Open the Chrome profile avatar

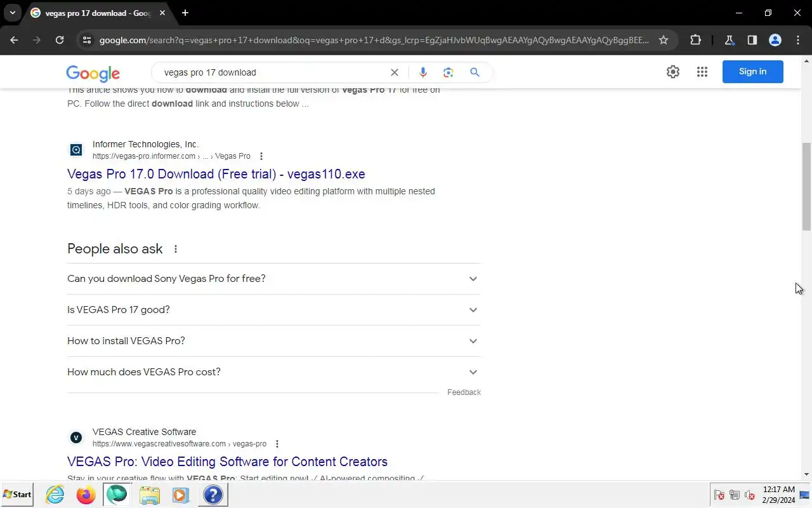click(x=775, y=40)
